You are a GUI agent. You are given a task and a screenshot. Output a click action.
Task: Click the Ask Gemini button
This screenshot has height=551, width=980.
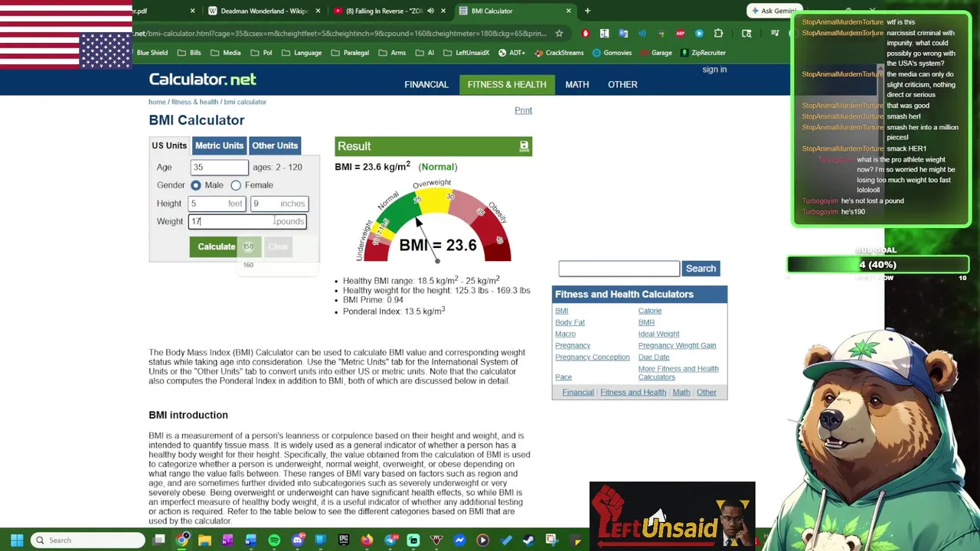tap(773, 11)
